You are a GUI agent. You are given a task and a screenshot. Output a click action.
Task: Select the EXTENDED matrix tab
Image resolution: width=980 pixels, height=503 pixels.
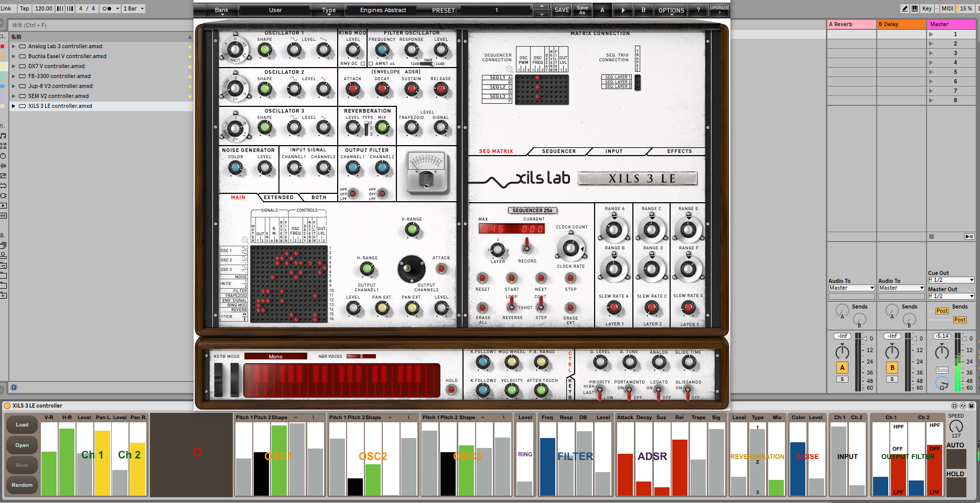[278, 198]
